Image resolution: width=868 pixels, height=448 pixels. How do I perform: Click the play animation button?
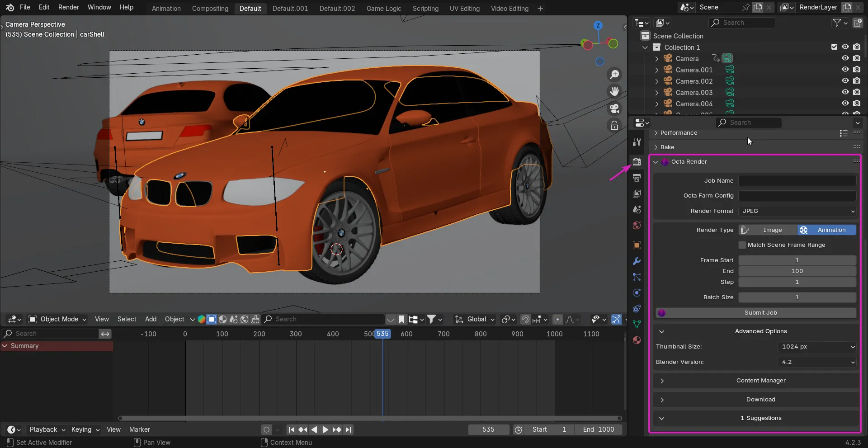pyautogui.click(x=325, y=429)
